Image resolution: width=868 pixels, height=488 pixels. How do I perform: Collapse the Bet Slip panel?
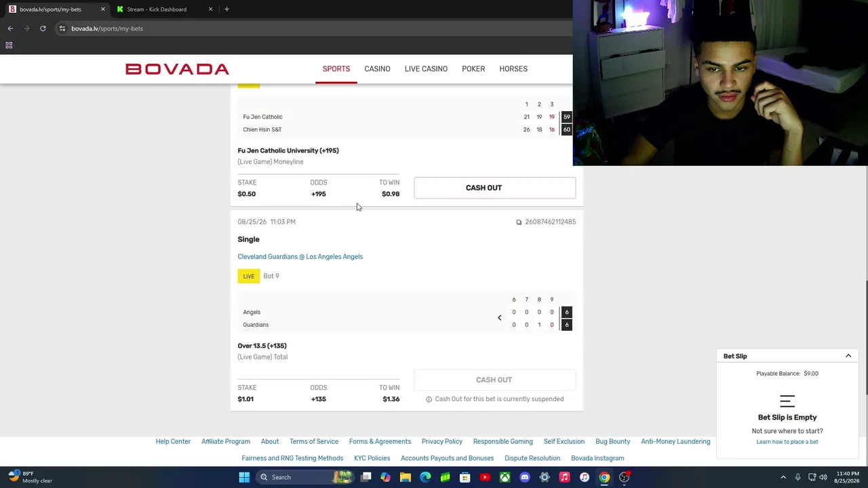(x=848, y=356)
